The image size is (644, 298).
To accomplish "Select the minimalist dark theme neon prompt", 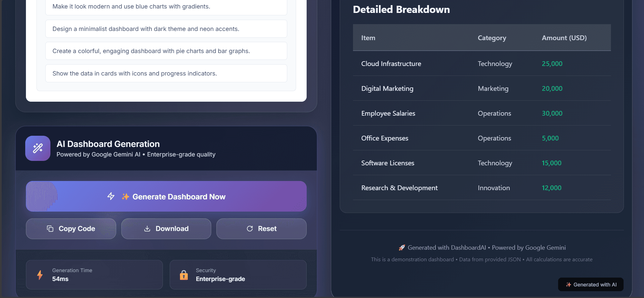I will tap(166, 29).
